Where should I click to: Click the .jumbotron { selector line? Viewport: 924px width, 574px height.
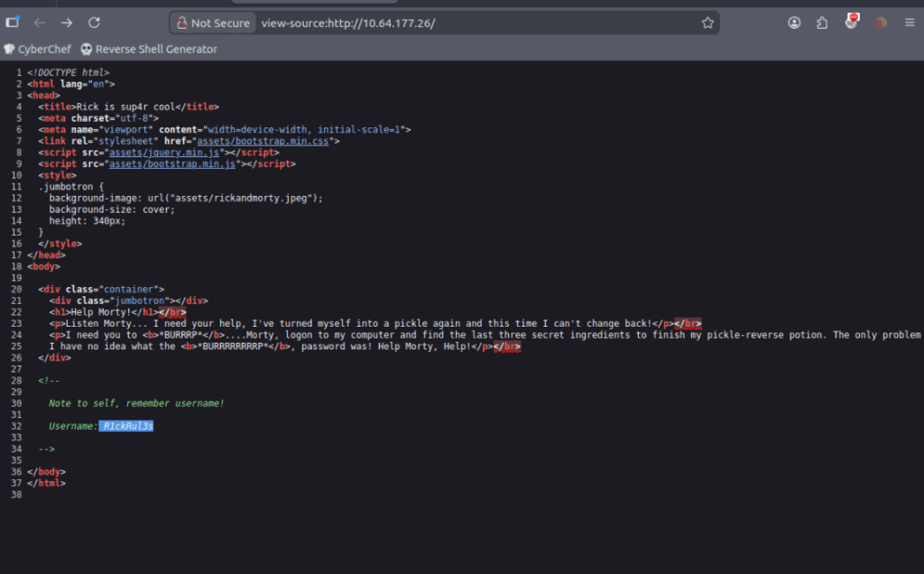click(x=70, y=187)
